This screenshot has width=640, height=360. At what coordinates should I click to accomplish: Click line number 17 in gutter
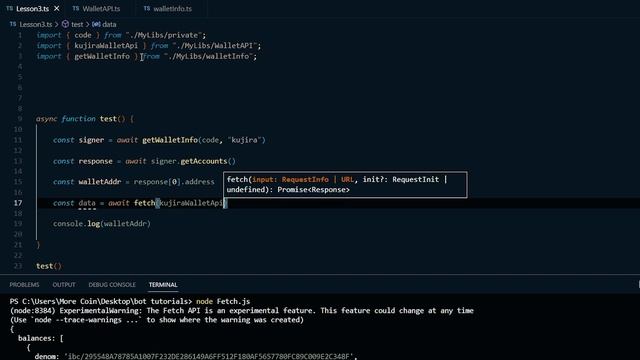pyautogui.click(x=18, y=203)
